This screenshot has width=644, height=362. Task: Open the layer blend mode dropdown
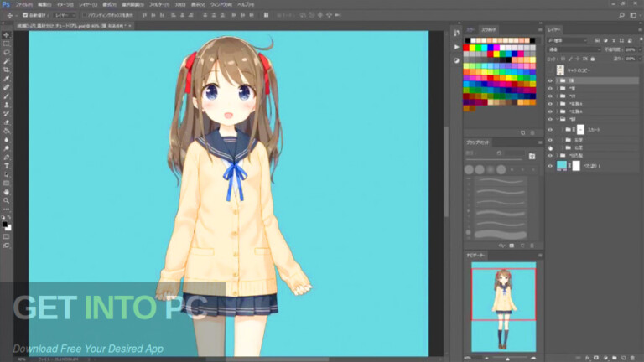[574, 49]
